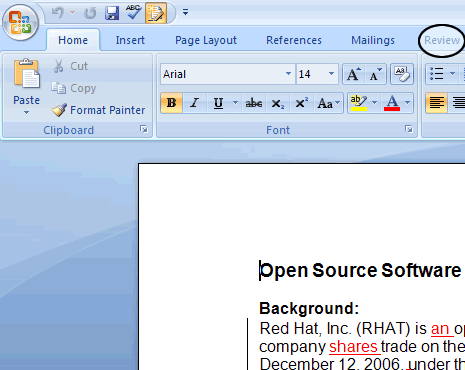465x370 pixels.
Task: Save the document with floppy disk icon
Action: (112, 13)
